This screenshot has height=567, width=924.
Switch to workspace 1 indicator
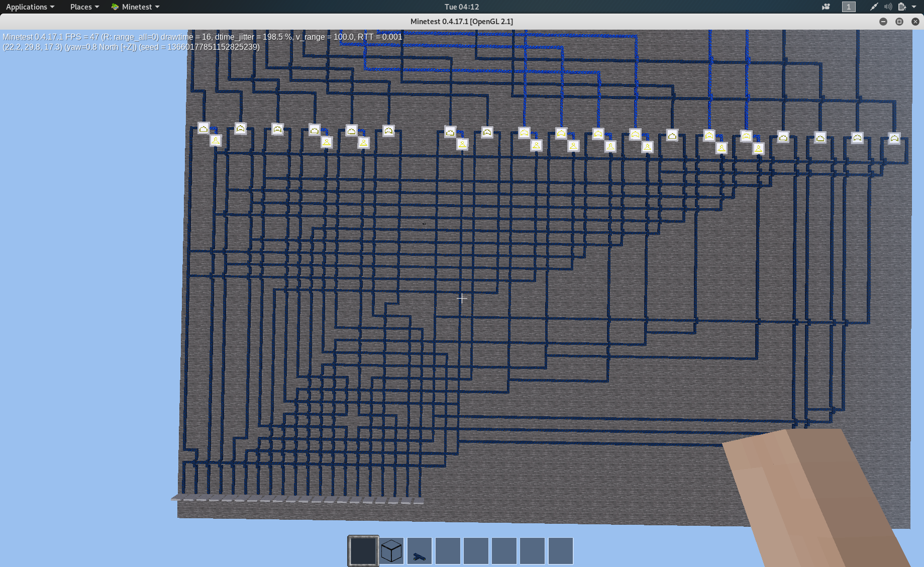pos(849,7)
